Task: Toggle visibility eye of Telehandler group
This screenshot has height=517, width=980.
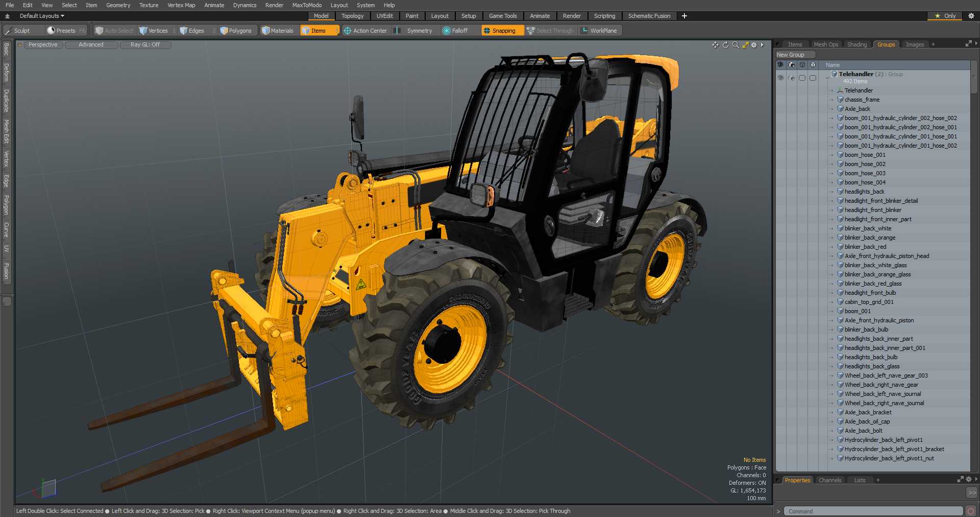Action: tap(780, 78)
